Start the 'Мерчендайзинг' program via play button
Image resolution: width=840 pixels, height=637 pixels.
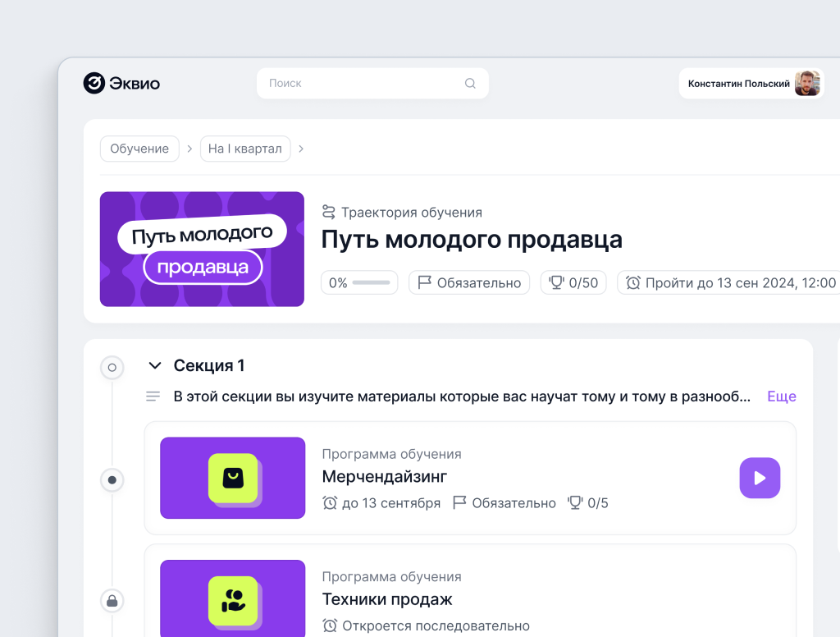click(x=760, y=478)
